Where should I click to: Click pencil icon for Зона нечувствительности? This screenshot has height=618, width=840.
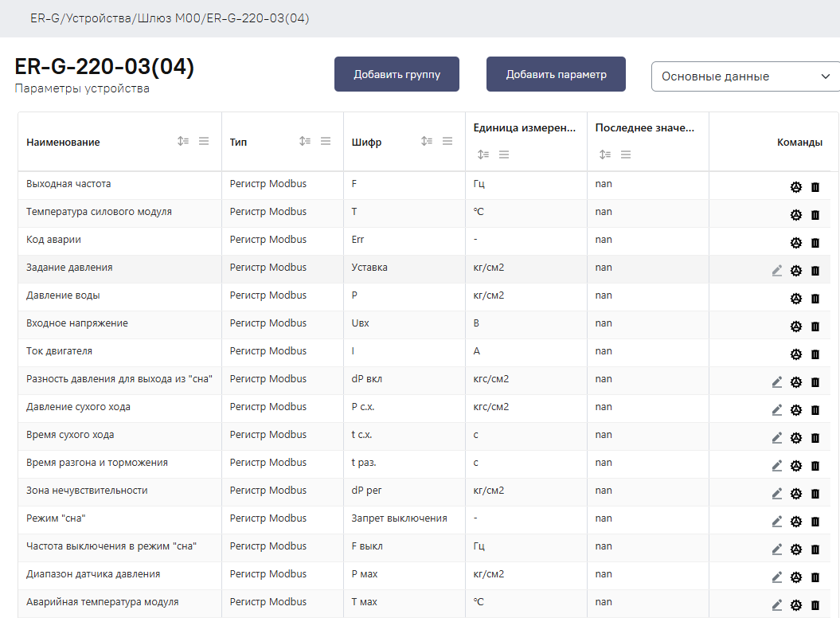pos(777,494)
